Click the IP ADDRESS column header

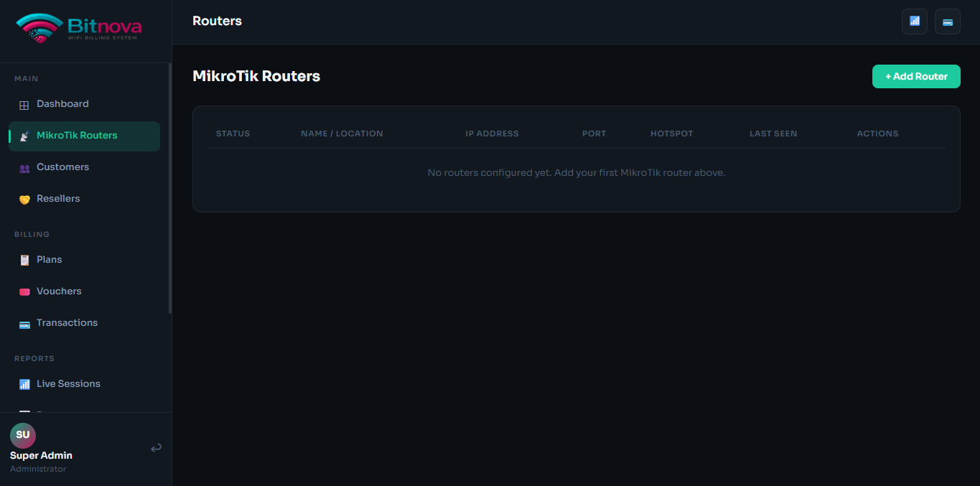click(x=492, y=134)
